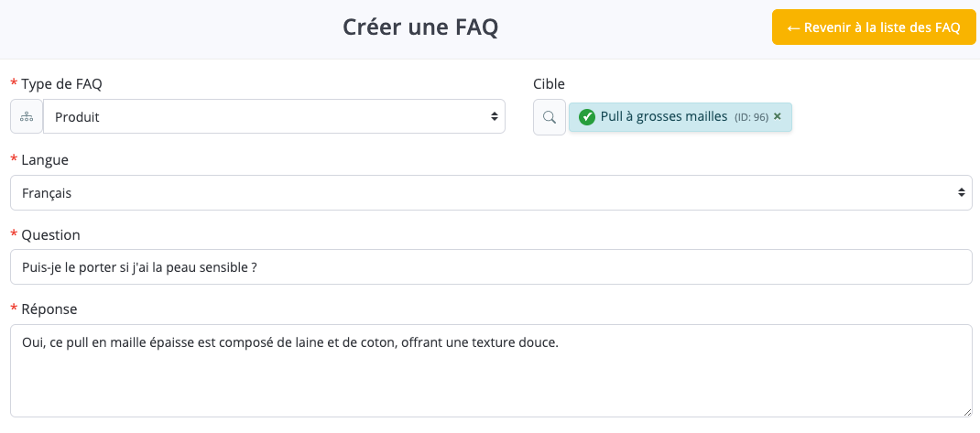
Task: Click the up-down arrows of the Produit select
Action: 495,117
